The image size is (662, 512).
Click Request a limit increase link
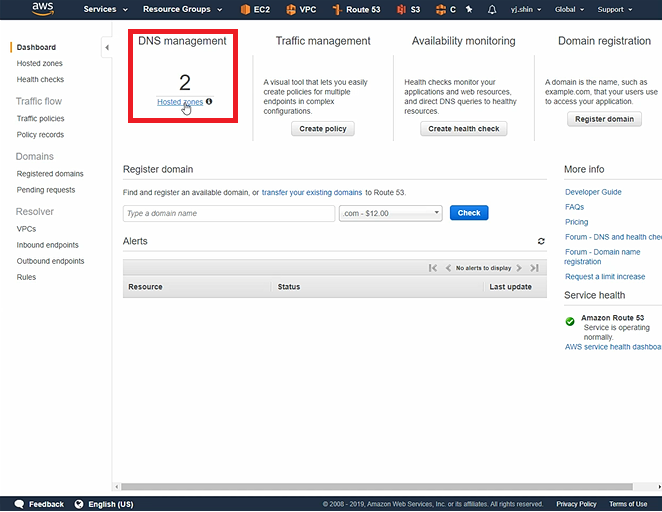[605, 276]
